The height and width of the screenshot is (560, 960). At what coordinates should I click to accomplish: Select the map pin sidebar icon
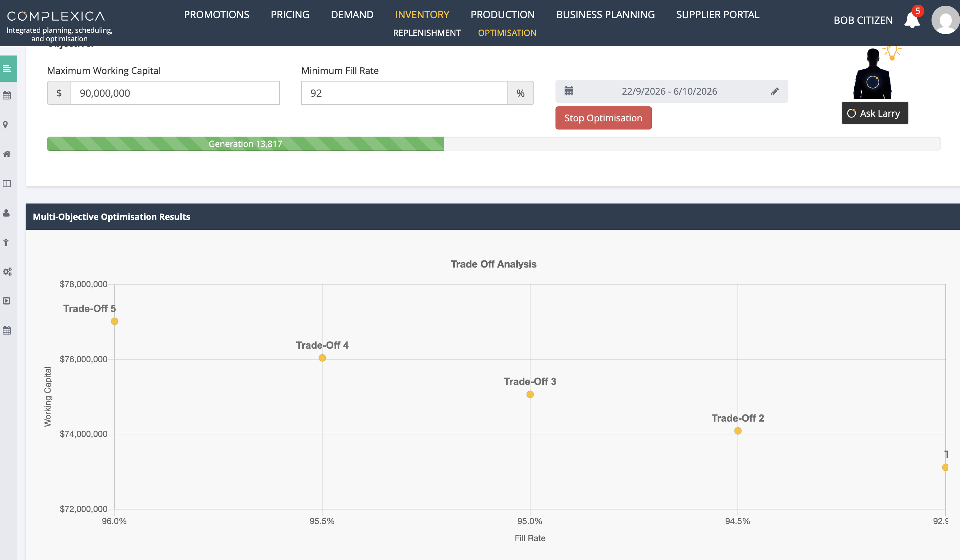tap(6, 125)
